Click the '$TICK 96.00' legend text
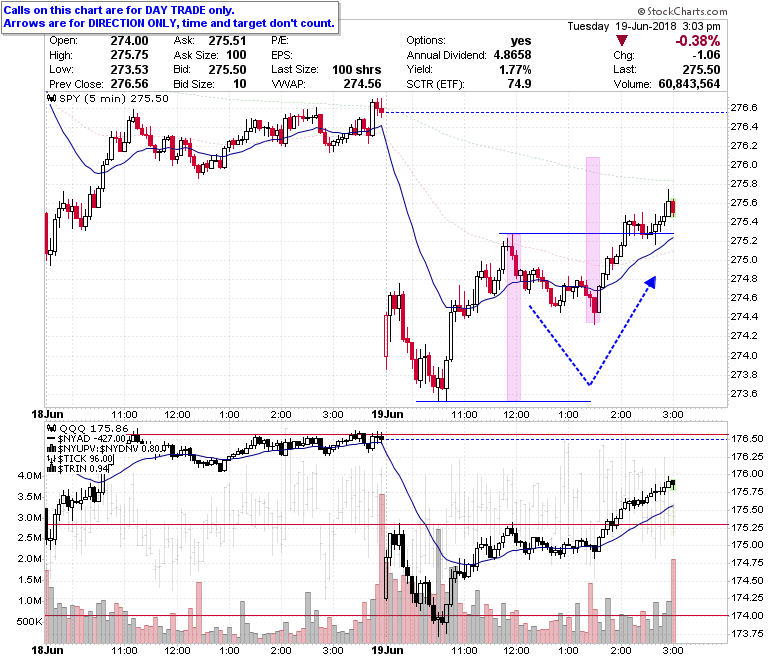This screenshot has height=659, width=780. [86, 459]
